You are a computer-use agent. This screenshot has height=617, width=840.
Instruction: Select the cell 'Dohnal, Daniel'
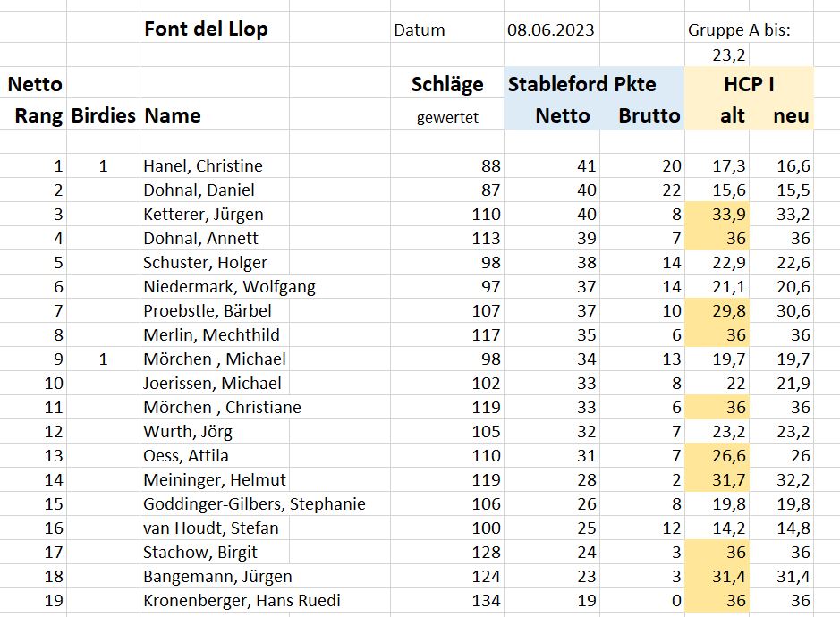pyautogui.click(x=199, y=190)
